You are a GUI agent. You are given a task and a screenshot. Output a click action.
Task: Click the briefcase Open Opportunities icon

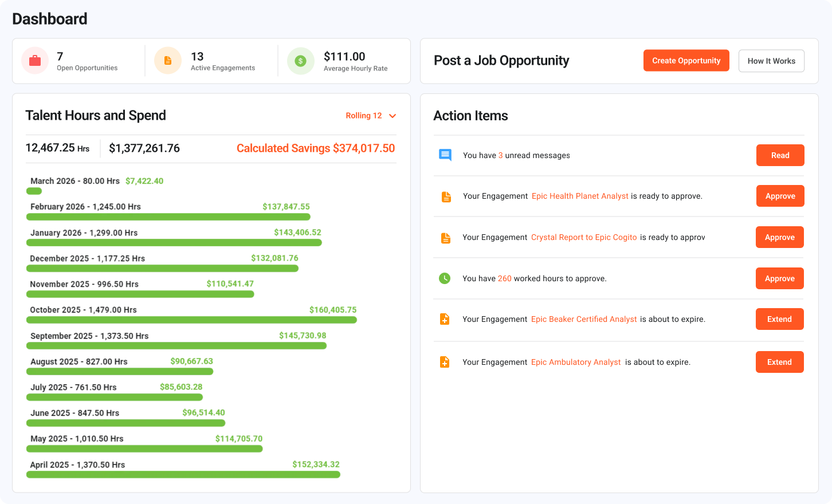click(34, 60)
